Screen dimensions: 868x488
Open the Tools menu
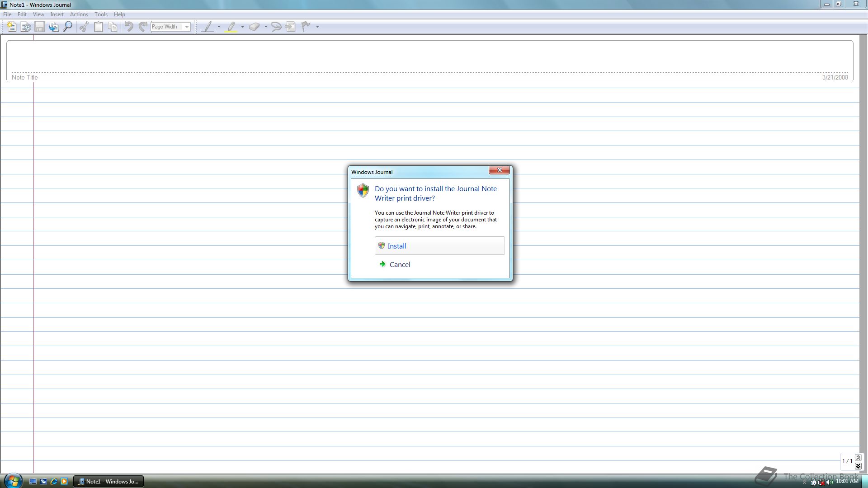point(101,14)
